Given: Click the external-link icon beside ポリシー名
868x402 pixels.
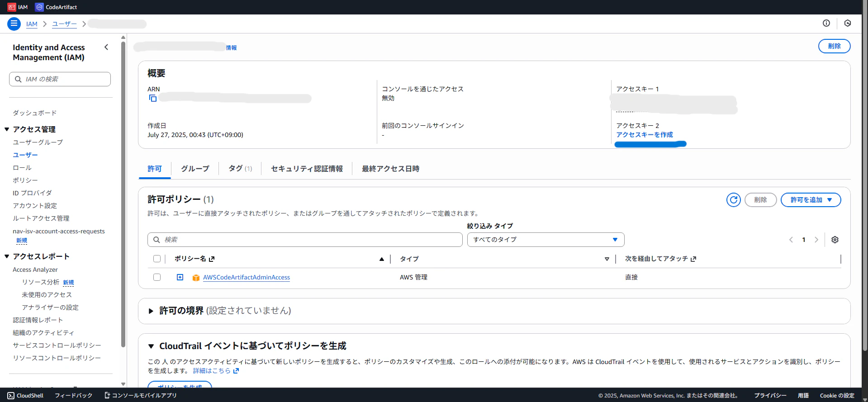Looking at the screenshot, I should point(212,259).
